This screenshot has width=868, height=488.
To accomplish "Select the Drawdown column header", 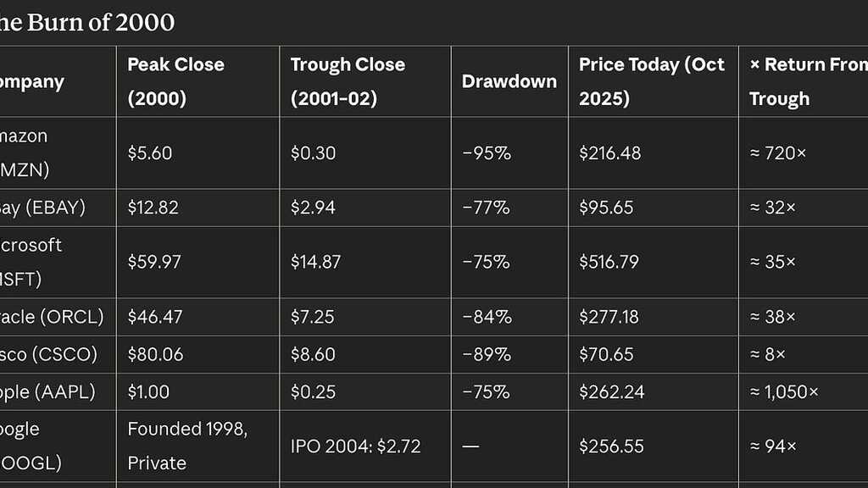I will click(509, 81).
